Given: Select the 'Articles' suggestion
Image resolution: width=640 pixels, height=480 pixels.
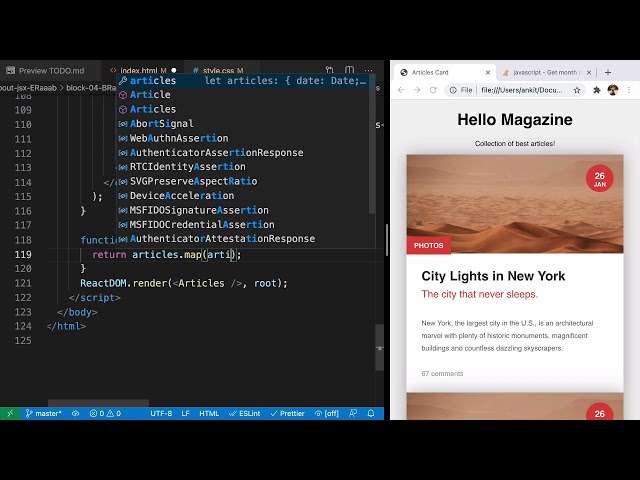Looking at the screenshot, I should [243, 109].
